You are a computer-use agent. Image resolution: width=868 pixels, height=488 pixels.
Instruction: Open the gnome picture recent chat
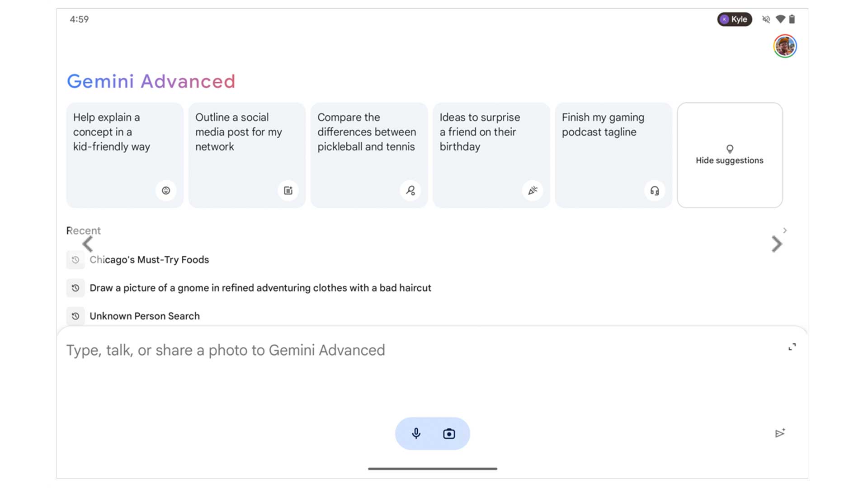tap(260, 288)
